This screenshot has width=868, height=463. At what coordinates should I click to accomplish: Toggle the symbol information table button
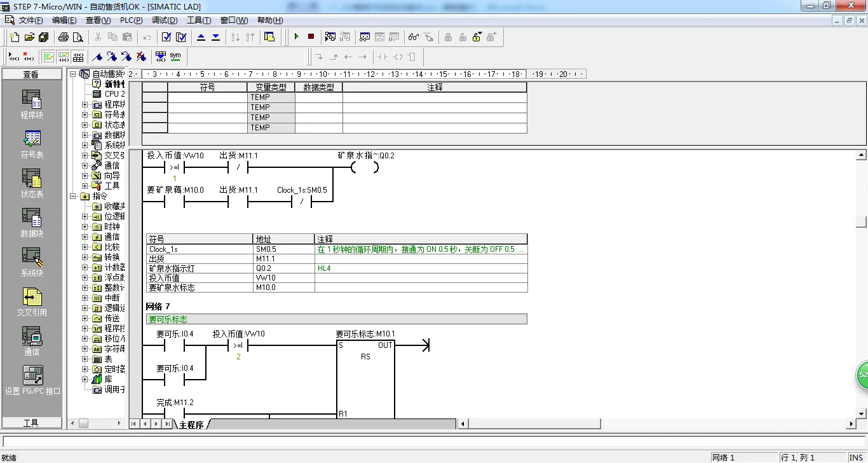(x=78, y=57)
